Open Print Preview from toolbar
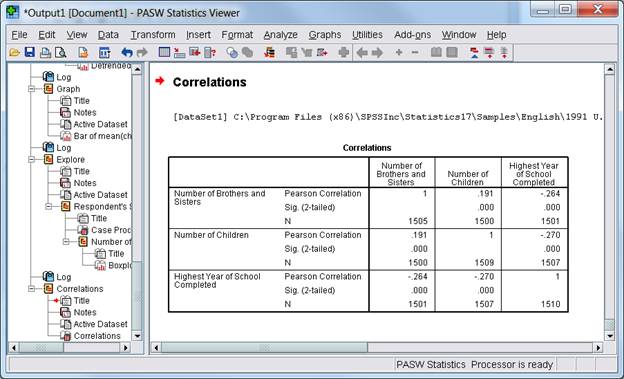The width and height of the screenshot is (624, 379). click(60, 52)
